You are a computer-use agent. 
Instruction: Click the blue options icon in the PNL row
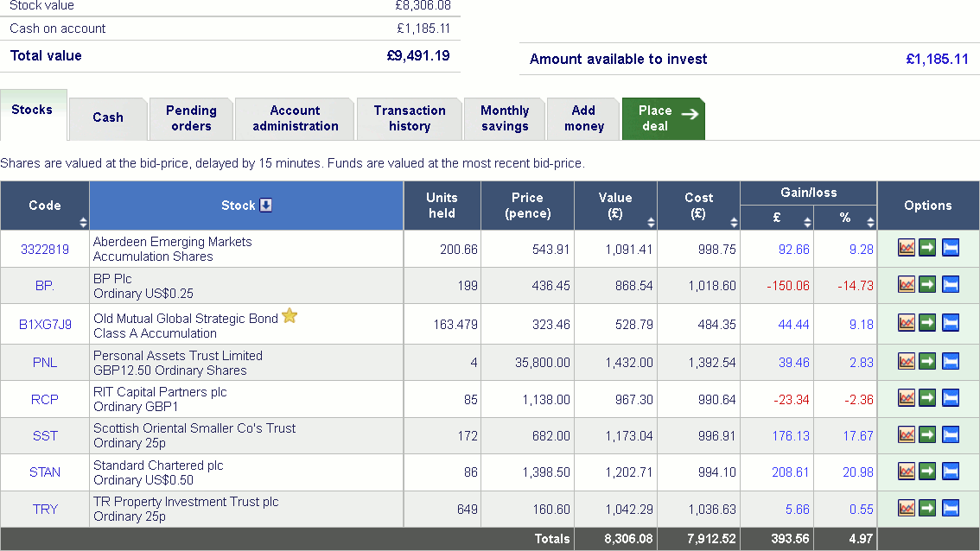[x=950, y=361]
